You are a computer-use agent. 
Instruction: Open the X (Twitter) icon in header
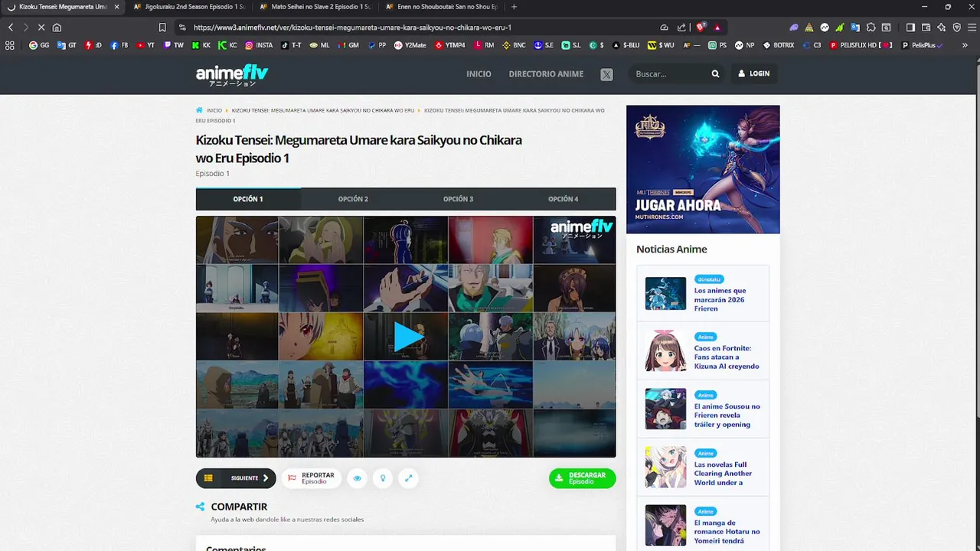pyautogui.click(x=606, y=74)
